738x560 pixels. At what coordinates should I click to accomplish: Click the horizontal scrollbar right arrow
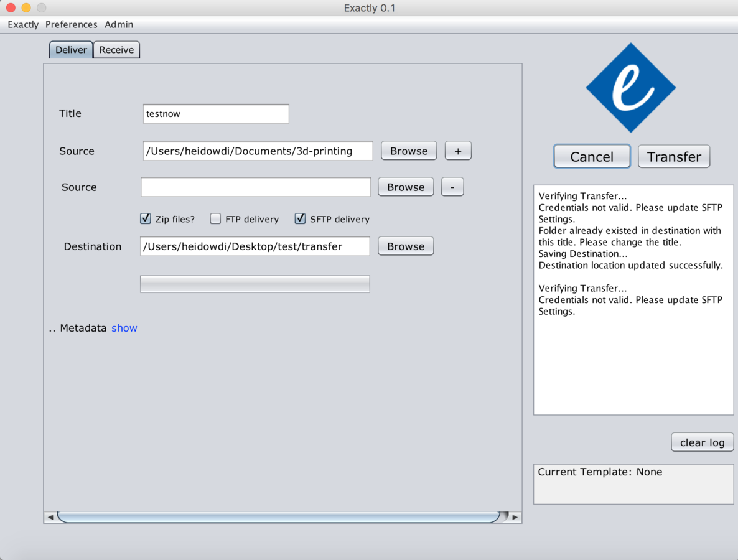click(515, 517)
